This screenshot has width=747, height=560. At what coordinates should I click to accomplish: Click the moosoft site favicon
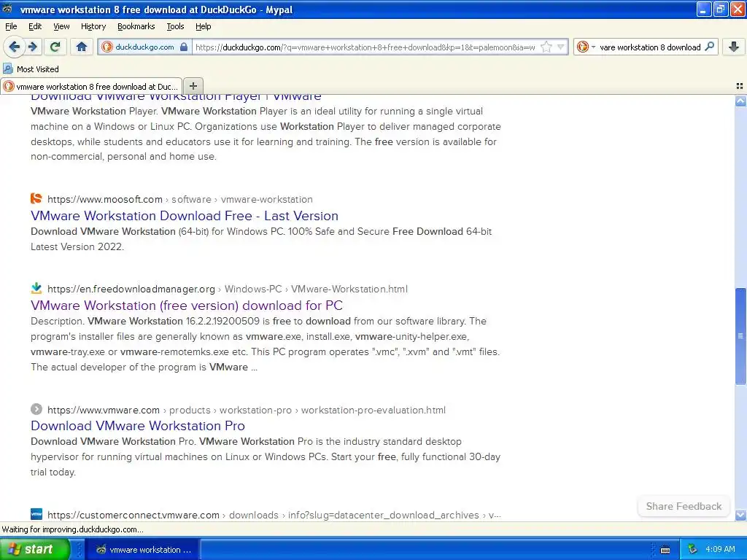(x=36, y=198)
